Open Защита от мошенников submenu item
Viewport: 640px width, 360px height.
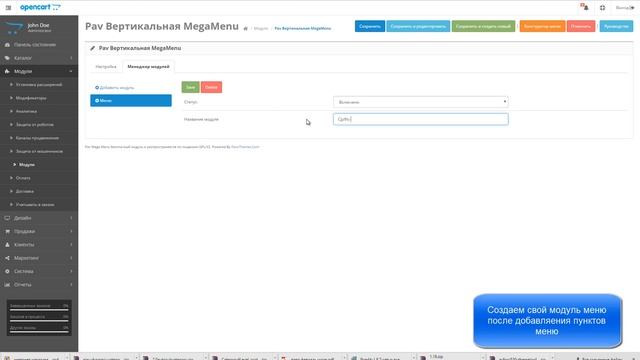click(x=39, y=151)
